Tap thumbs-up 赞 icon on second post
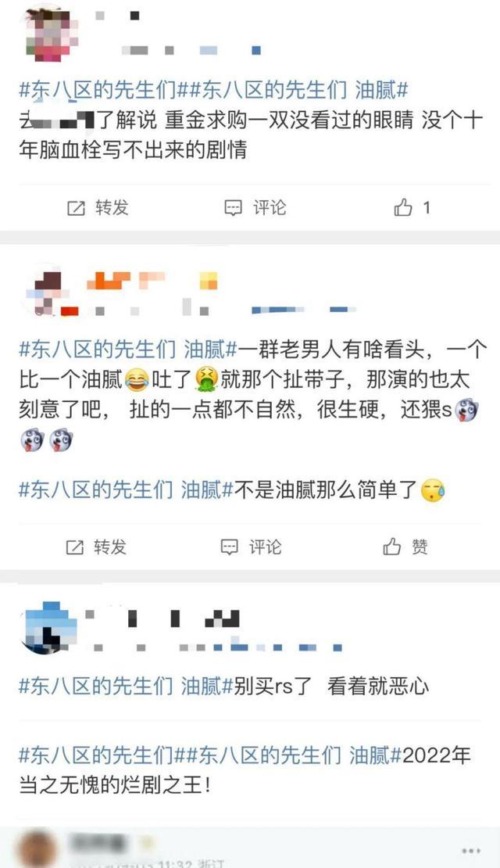 392,547
